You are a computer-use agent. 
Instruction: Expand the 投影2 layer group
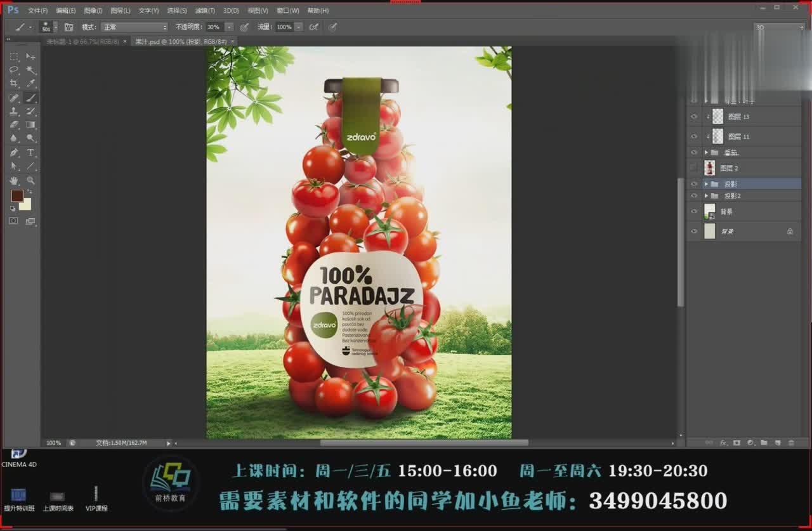706,195
